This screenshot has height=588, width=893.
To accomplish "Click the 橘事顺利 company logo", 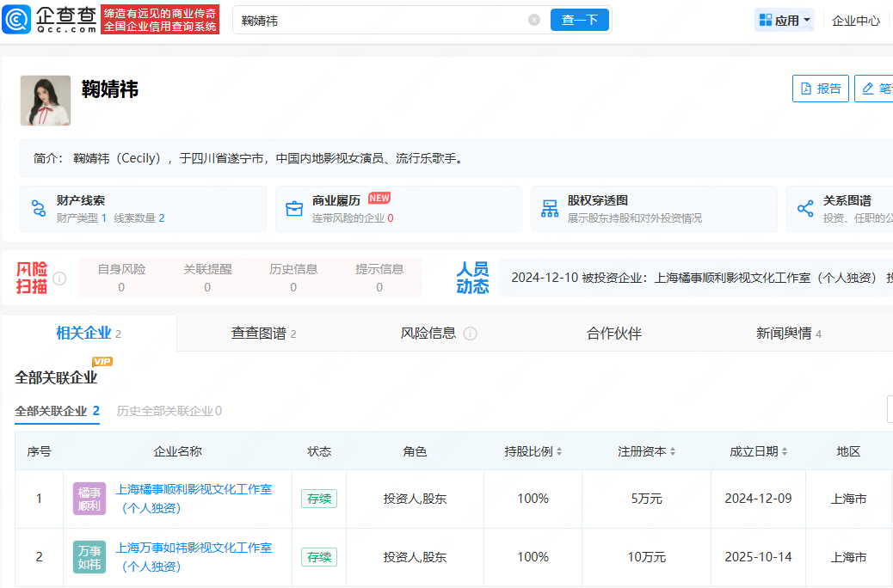I will [x=89, y=499].
